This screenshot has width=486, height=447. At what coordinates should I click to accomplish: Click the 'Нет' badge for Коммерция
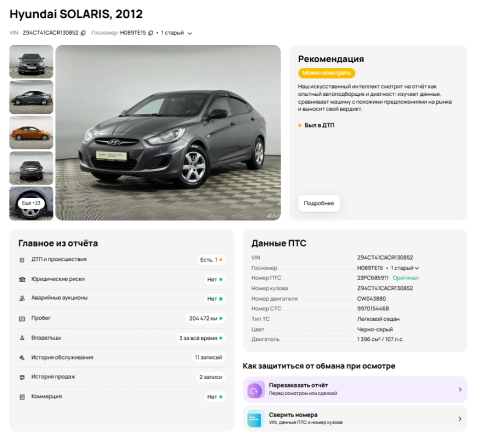pos(215,397)
